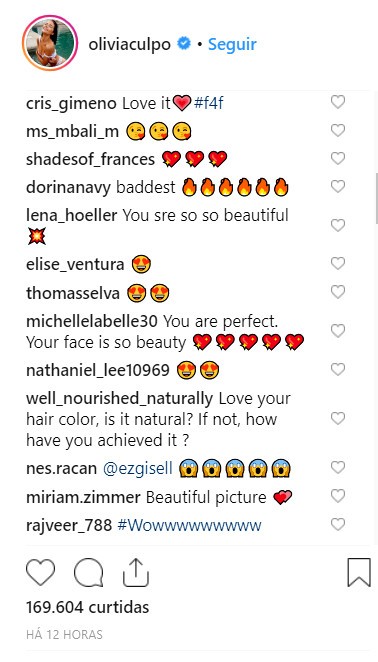Image resolution: width=378 pixels, height=662 pixels.
Task: Like rajveer_788's comment
Action: pos(338,524)
